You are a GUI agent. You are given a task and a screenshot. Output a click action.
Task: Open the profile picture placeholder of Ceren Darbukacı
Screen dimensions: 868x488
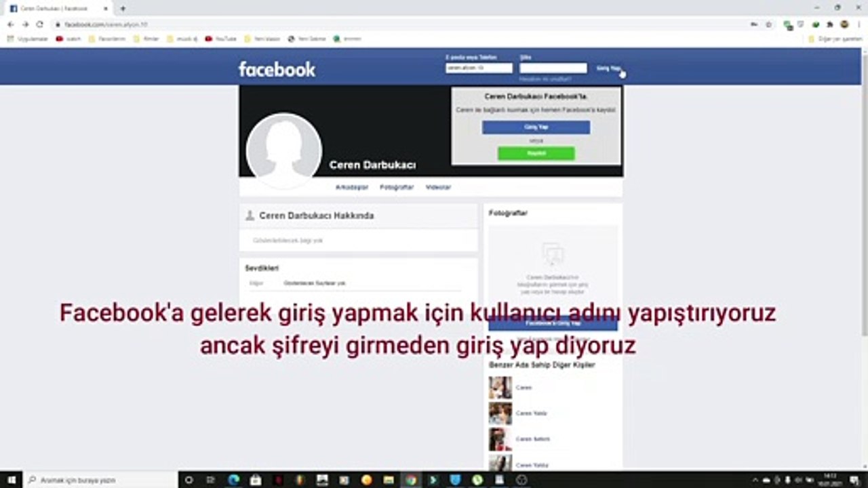click(x=283, y=150)
